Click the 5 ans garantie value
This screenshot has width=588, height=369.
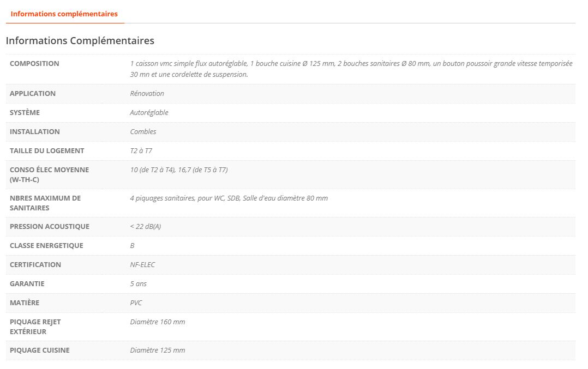[x=138, y=284]
